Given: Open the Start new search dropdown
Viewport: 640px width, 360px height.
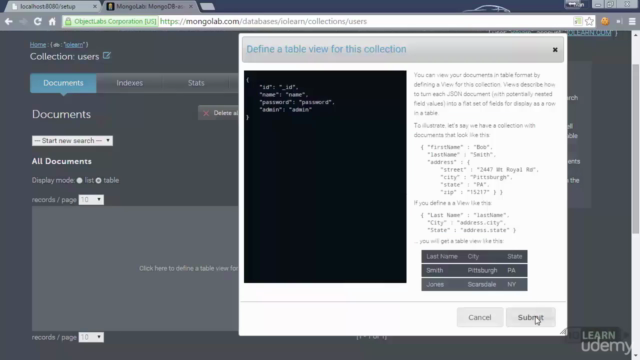Looking at the screenshot, I should [72, 140].
